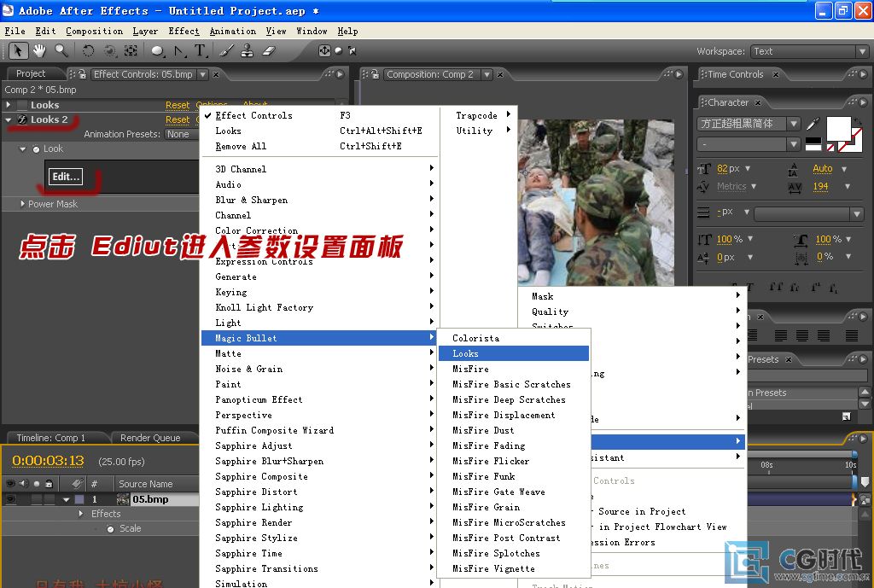The width and height of the screenshot is (874, 588).
Task: Open the Sapphire Stylize submenu
Action: click(318, 538)
